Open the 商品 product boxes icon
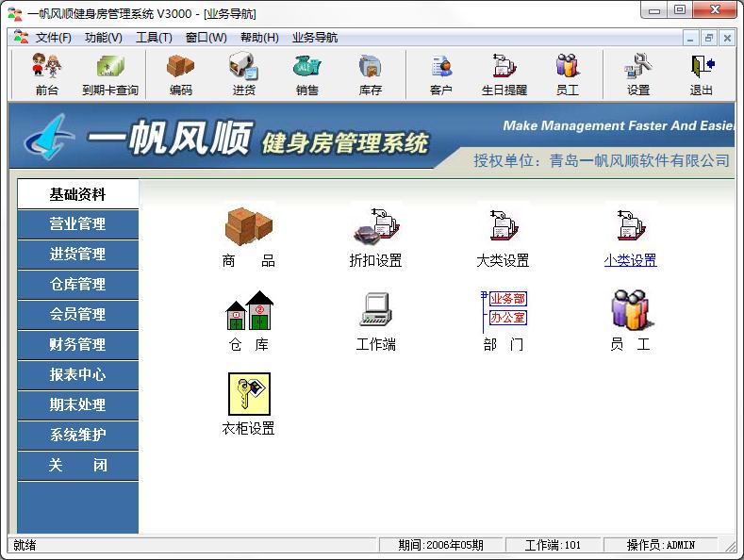Viewport: 744px width, 560px height. (249, 226)
